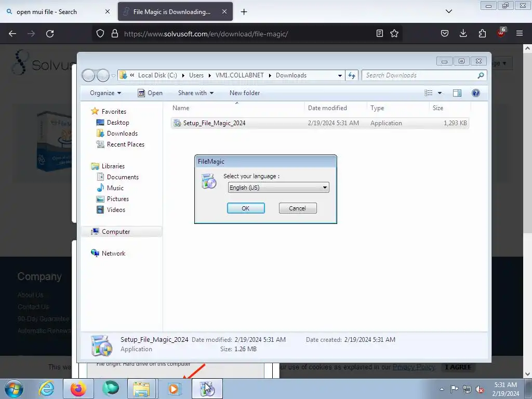Open Recent Places in the sidebar
The width and height of the screenshot is (532, 399).
(126, 144)
